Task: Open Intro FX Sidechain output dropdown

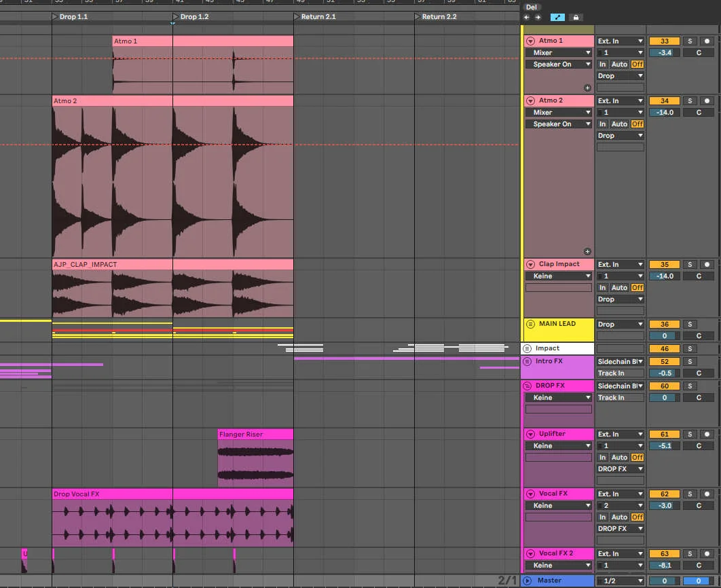Action: tap(621, 361)
